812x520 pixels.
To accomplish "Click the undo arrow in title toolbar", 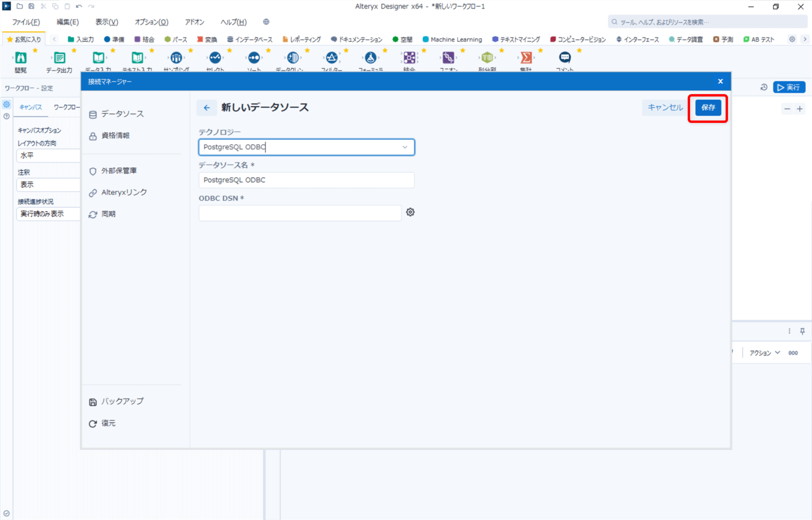I will coord(79,6).
